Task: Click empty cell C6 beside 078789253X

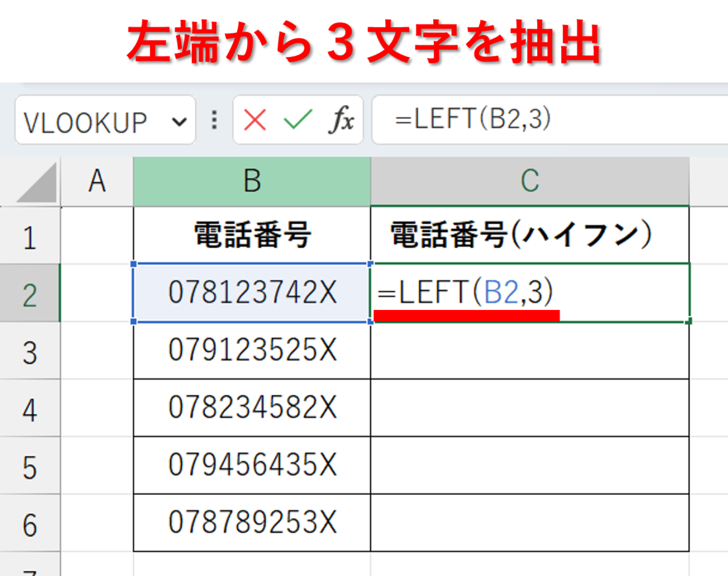Action: pos(530,523)
